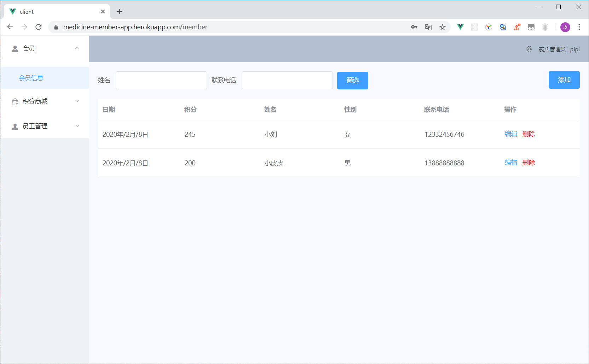Open the purple profile avatar
The image size is (589, 364).
565,27
